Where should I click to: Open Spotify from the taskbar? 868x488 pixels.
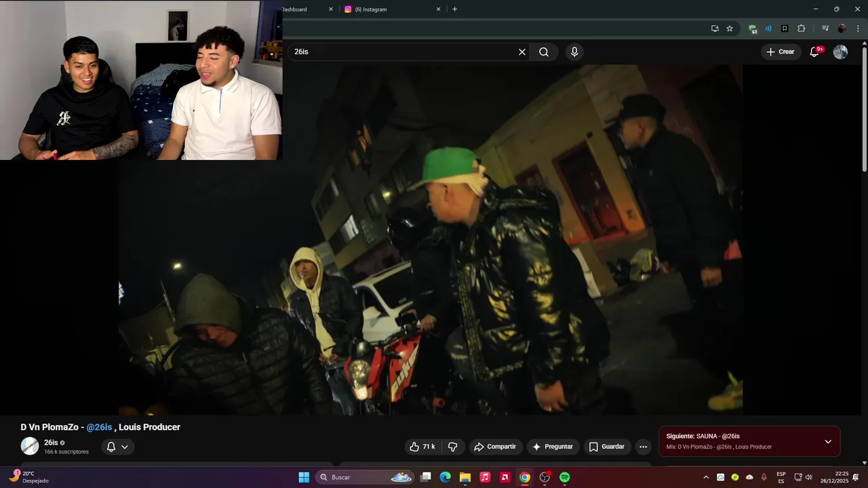pyautogui.click(x=564, y=477)
